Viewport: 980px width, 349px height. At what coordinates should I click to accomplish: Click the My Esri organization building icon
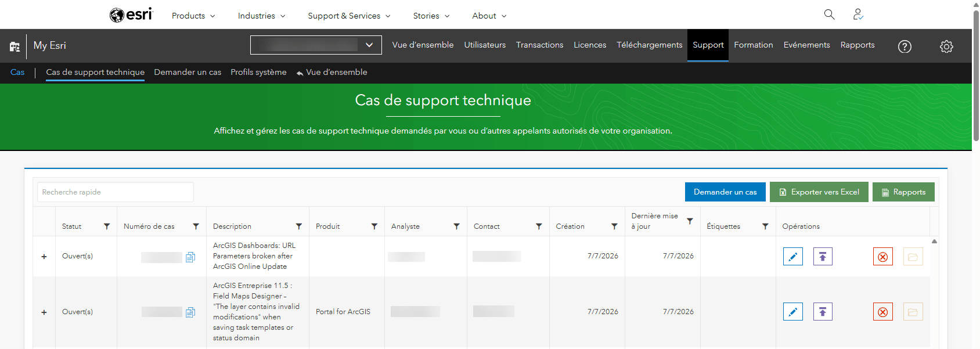point(15,46)
